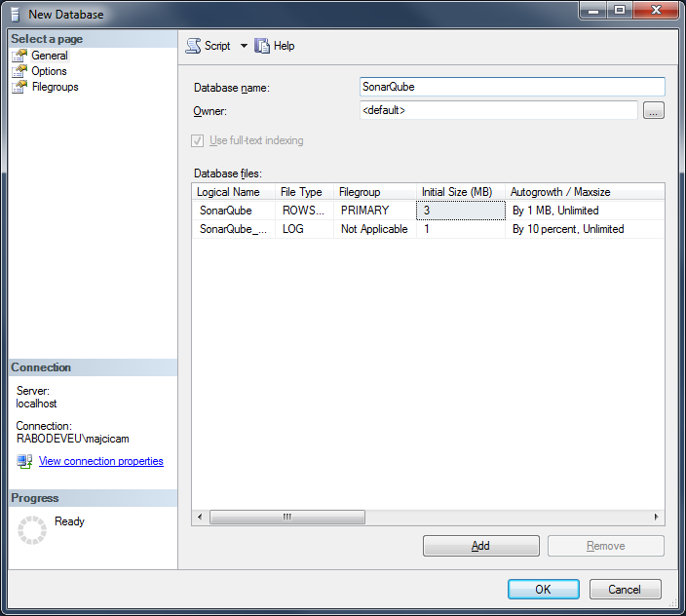Confirm with the OK button
This screenshot has height=616, width=686.
pos(544,590)
